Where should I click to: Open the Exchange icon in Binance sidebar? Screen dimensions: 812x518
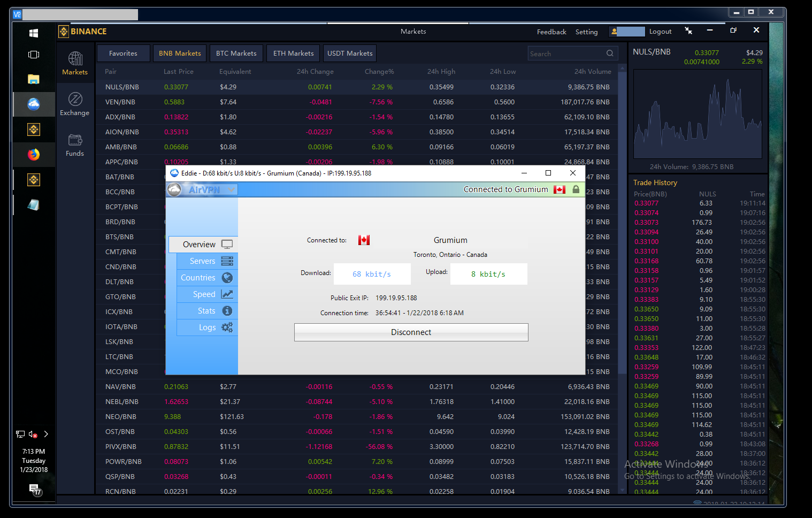75,99
